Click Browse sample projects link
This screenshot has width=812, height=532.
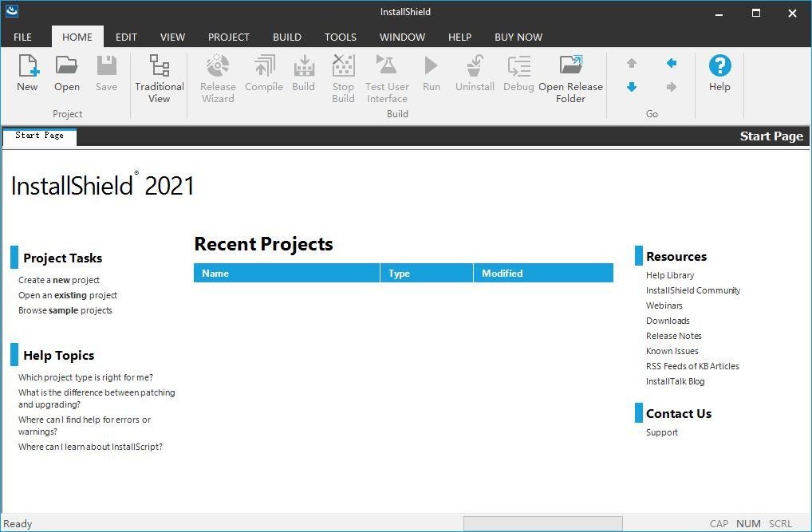coord(65,310)
